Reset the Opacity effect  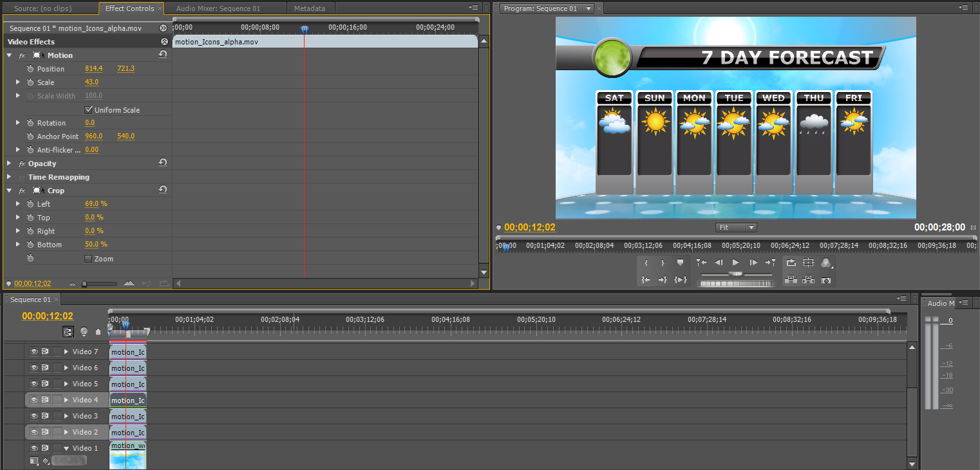pyautogui.click(x=163, y=163)
